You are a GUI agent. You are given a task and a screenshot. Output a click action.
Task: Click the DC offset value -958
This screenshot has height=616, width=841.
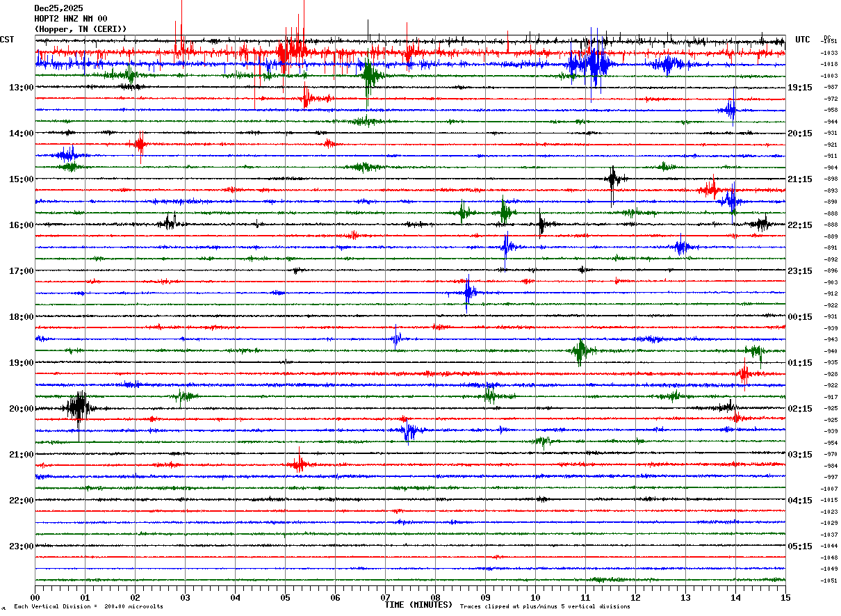(831, 110)
